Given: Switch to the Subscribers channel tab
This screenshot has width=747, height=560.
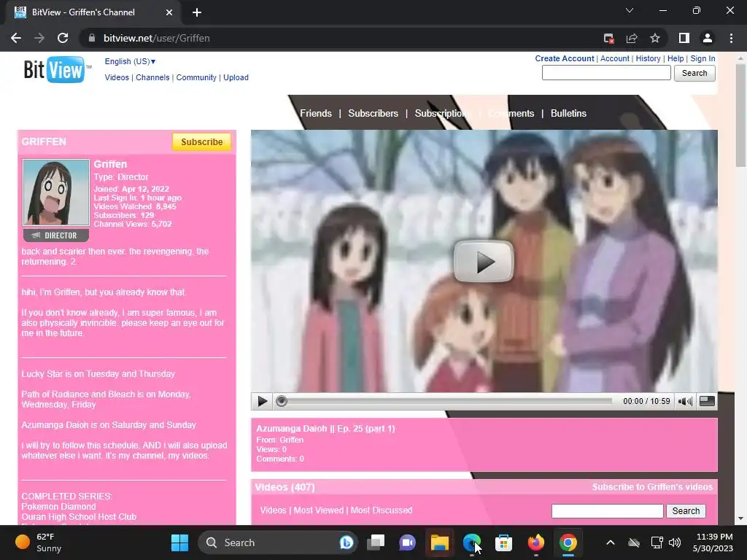Looking at the screenshot, I should (x=373, y=113).
